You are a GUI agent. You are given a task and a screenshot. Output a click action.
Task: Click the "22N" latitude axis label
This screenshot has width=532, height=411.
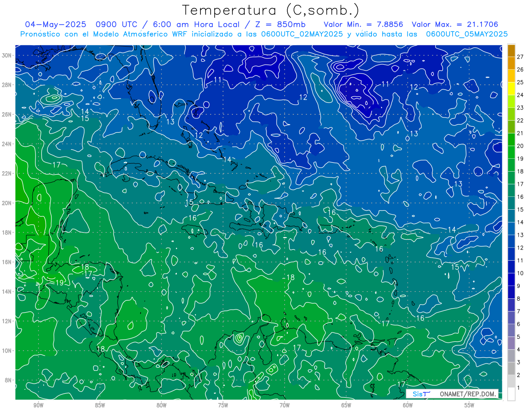tap(7, 173)
